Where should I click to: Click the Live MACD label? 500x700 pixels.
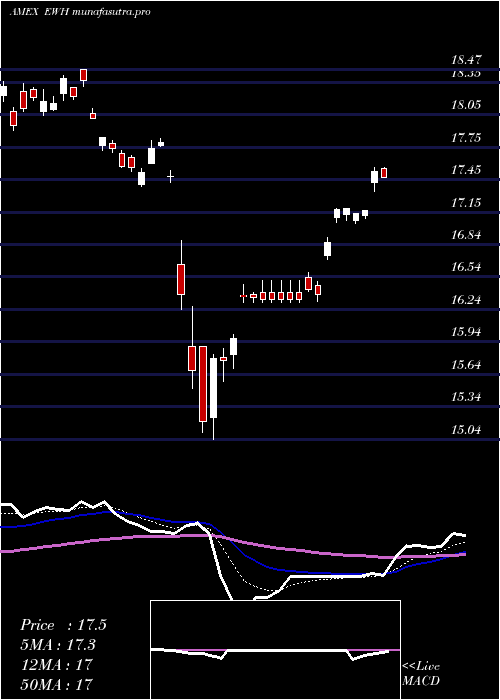(421, 674)
